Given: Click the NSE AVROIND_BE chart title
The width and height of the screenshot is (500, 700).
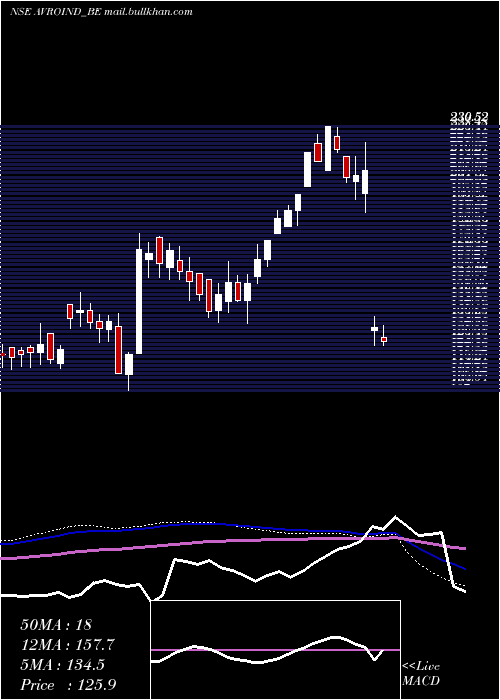Looking at the screenshot, I should click(x=101, y=12).
